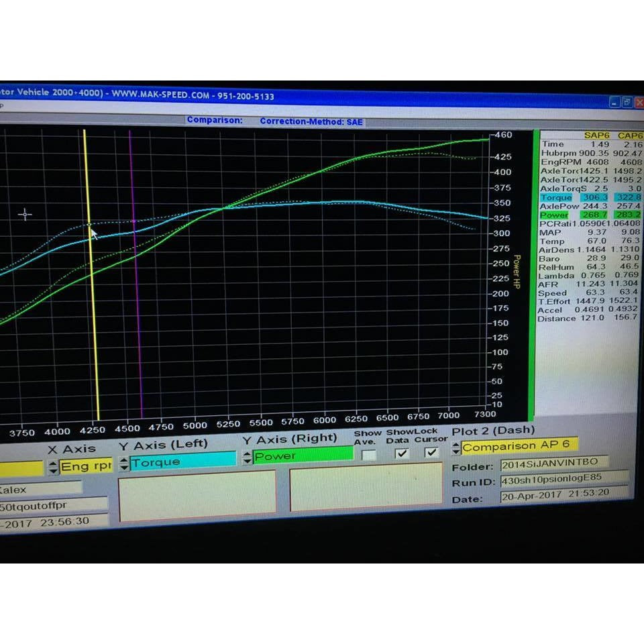
Task: Click the Power row in data table
Action: coord(590,215)
